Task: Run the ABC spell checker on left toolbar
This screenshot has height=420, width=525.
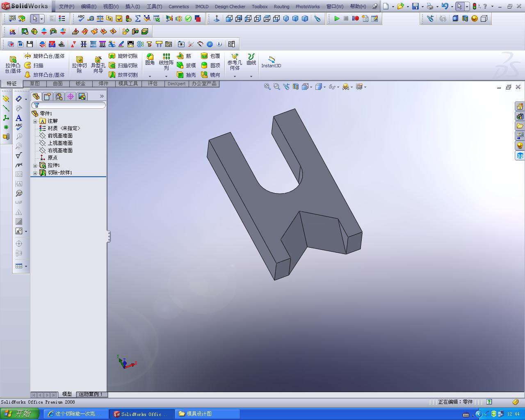Action: [x=19, y=127]
